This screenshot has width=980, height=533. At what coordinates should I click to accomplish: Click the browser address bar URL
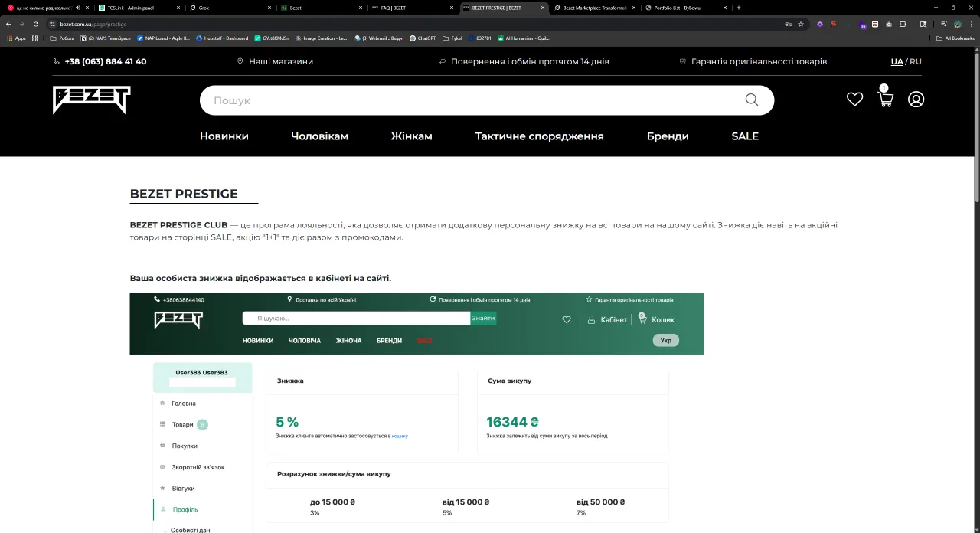[x=93, y=24]
